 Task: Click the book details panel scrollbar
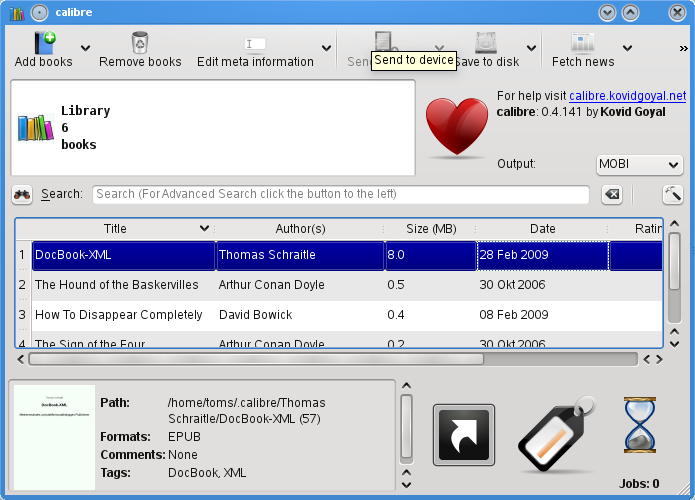(x=406, y=427)
